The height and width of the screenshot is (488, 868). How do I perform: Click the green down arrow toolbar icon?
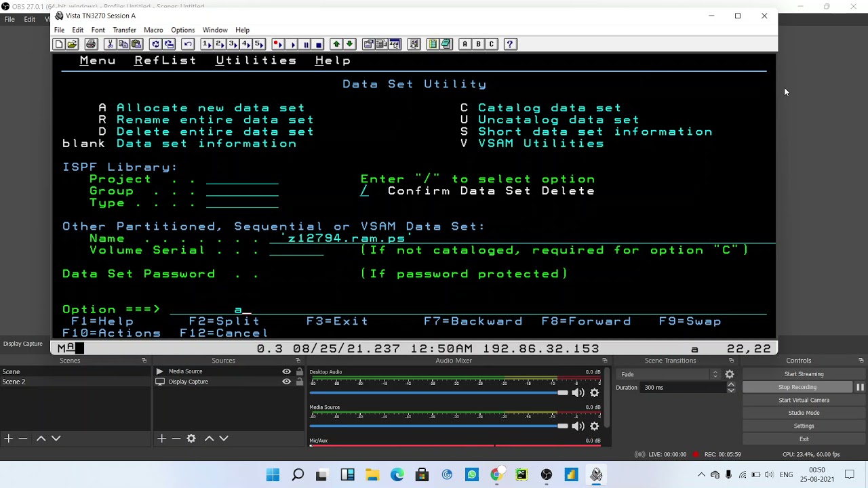point(349,44)
